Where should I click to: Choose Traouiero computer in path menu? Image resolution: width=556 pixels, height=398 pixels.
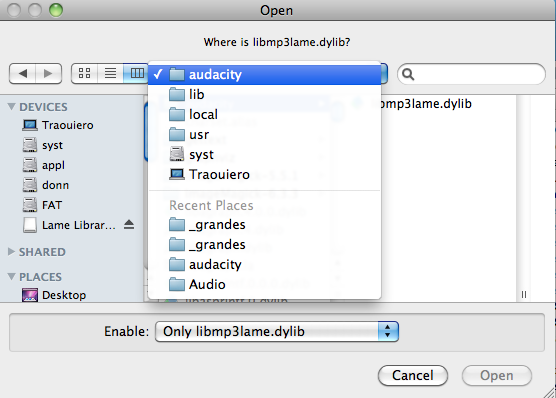265,174
